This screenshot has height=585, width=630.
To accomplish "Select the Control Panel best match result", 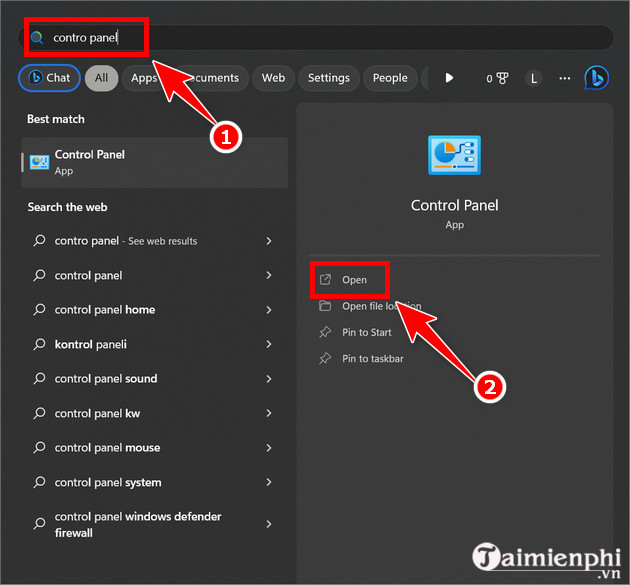I will (x=154, y=162).
